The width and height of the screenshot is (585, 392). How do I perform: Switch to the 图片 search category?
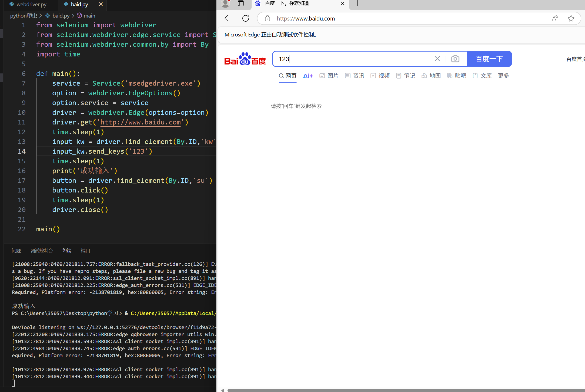[329, 76]
